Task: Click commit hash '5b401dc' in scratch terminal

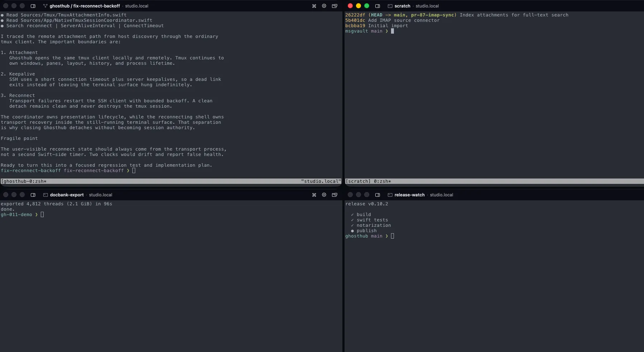Action: pos(355,20)
